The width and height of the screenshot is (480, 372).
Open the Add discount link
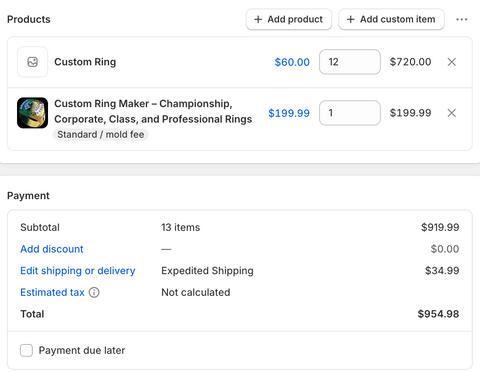coord(52,249)
